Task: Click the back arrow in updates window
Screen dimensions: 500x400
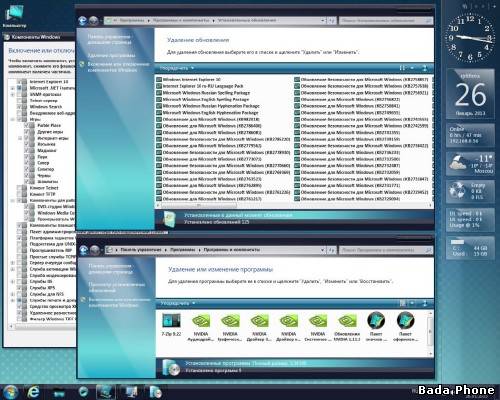Action: pos(83,21)
